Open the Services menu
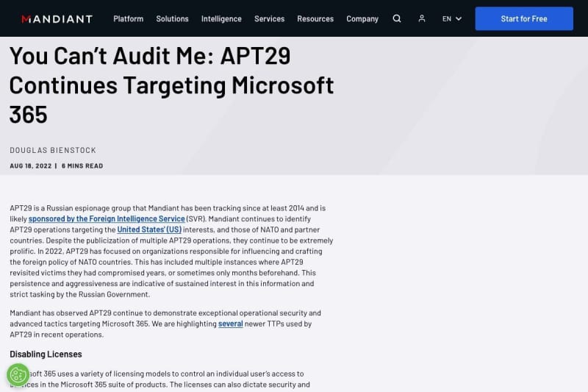The height and width of the screenshot is (392, 588). pos(269,18)
